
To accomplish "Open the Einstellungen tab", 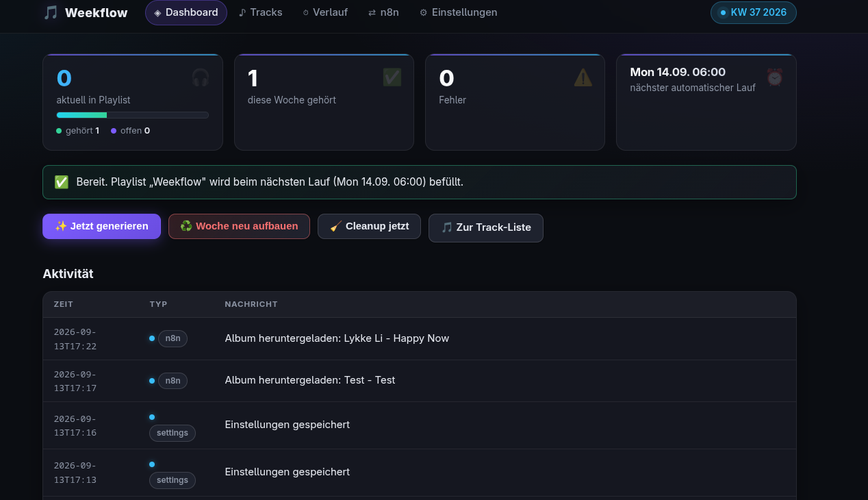I will coord(459,12).
